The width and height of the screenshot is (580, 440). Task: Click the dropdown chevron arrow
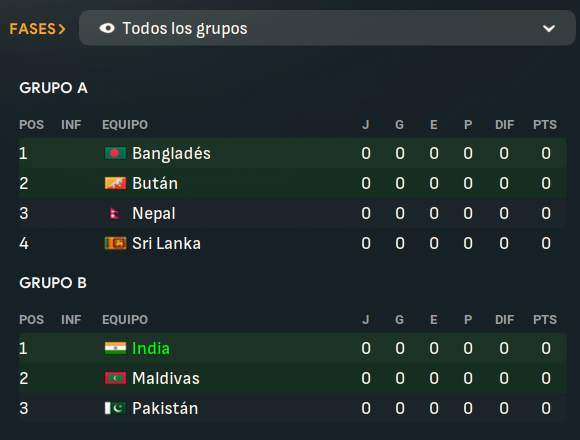549,28
